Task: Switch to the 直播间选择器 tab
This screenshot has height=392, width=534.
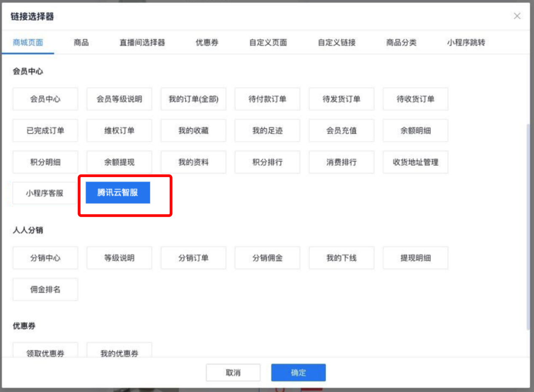Action: coord(142,43)
